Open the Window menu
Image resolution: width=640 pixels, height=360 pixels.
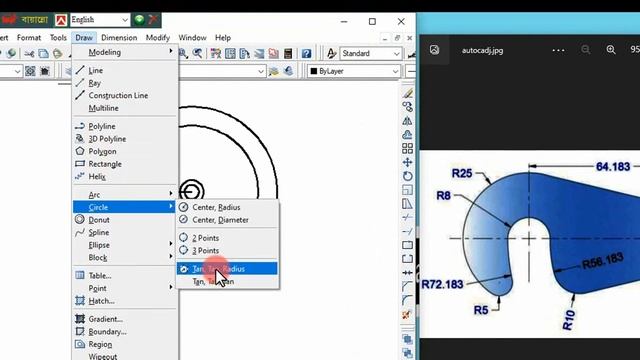[192, 38]
